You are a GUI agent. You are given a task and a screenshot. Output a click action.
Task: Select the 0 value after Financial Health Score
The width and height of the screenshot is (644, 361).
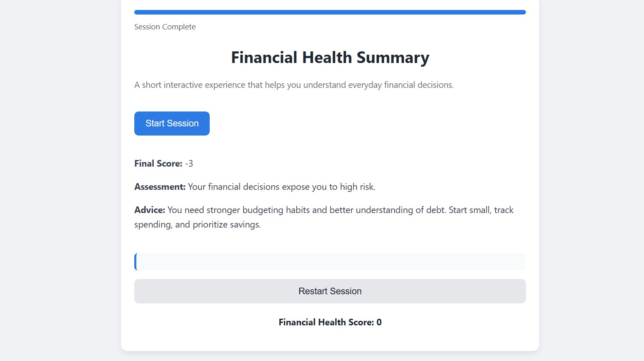tap(379, 322)
